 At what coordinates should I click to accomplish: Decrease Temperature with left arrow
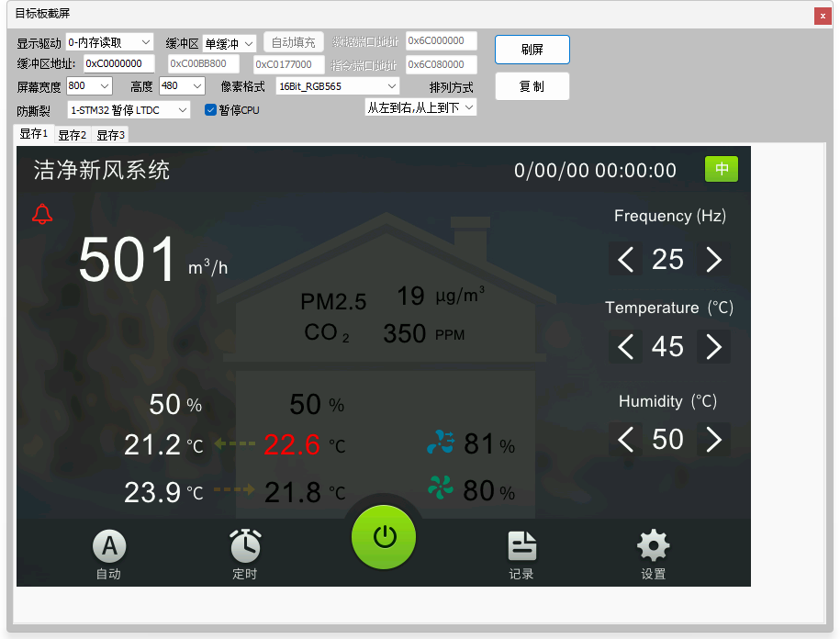point(626,346)
